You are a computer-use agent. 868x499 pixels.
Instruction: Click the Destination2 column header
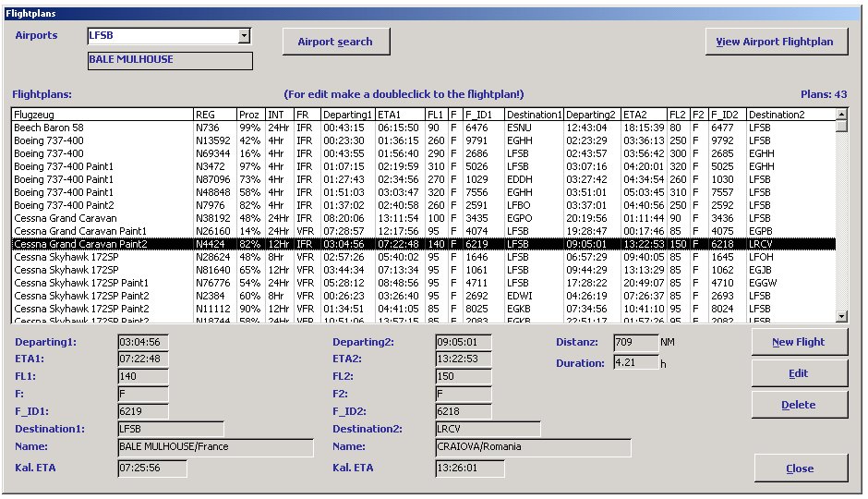790,115
